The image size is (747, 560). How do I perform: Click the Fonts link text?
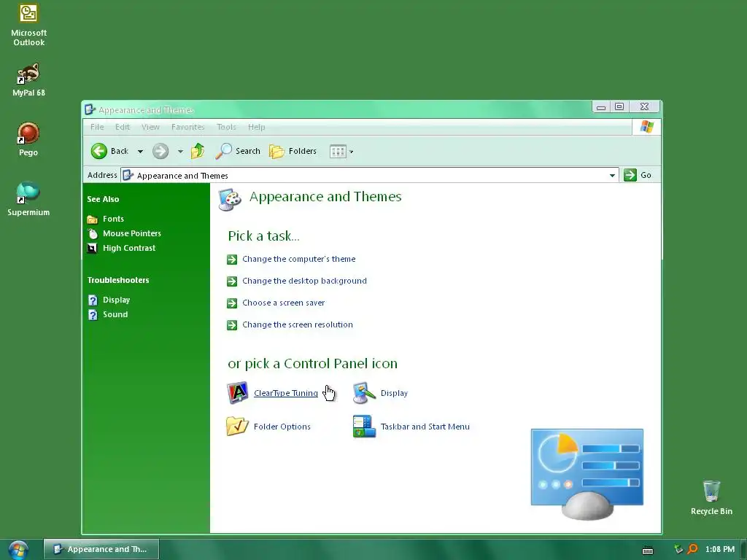point(113,219)
